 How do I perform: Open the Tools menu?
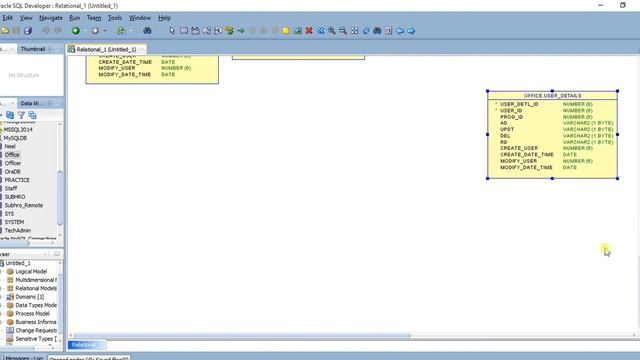(x=115, y=18)
